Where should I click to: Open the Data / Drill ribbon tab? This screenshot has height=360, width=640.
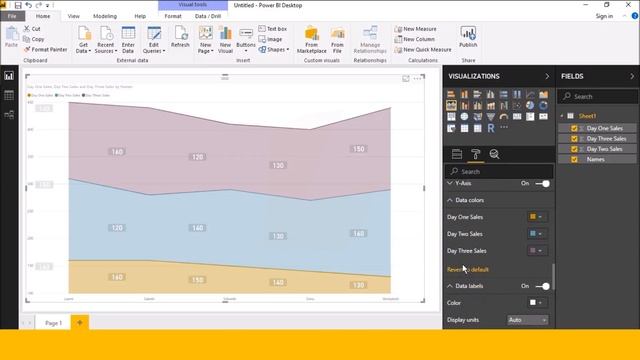pos(208,16)
